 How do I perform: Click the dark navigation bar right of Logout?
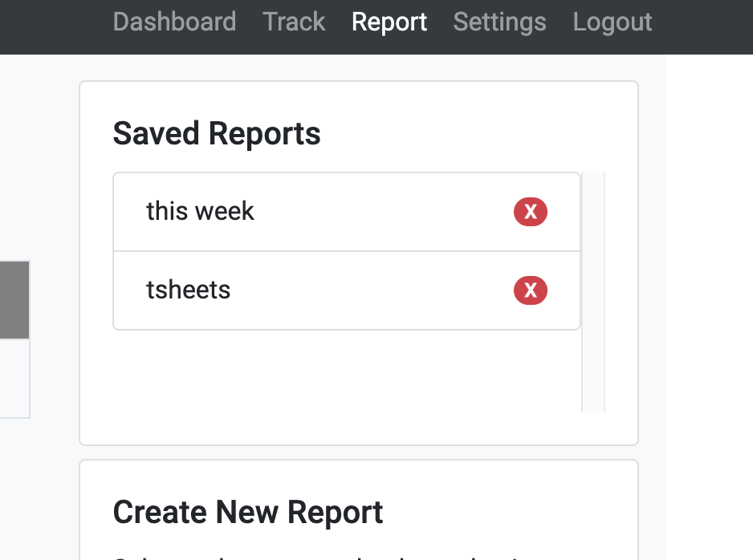[703, 26]
